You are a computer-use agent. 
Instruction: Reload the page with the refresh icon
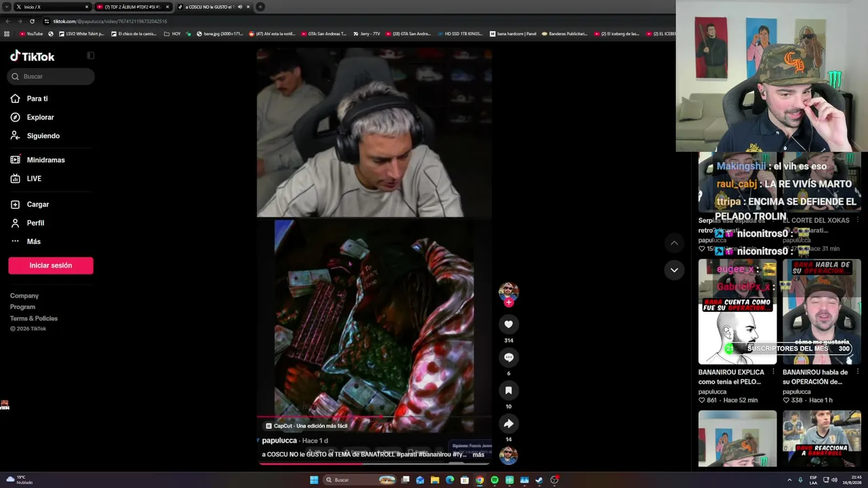[x=32, y=21]
